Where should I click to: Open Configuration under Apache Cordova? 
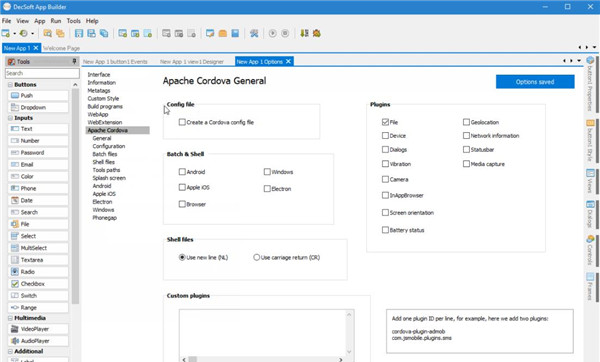(x=109, y=146)
